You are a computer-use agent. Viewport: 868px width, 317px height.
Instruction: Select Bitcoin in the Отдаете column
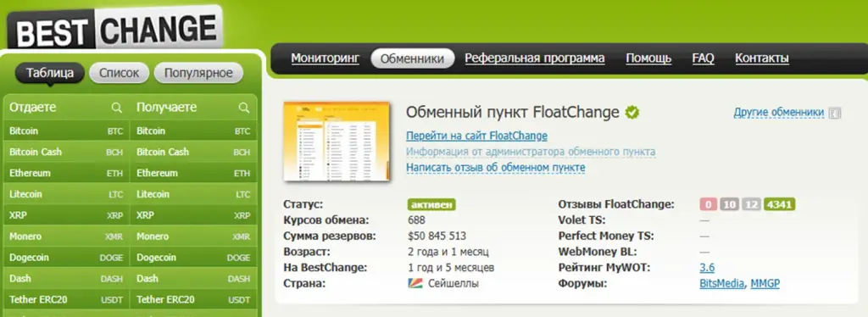point(66,131)
